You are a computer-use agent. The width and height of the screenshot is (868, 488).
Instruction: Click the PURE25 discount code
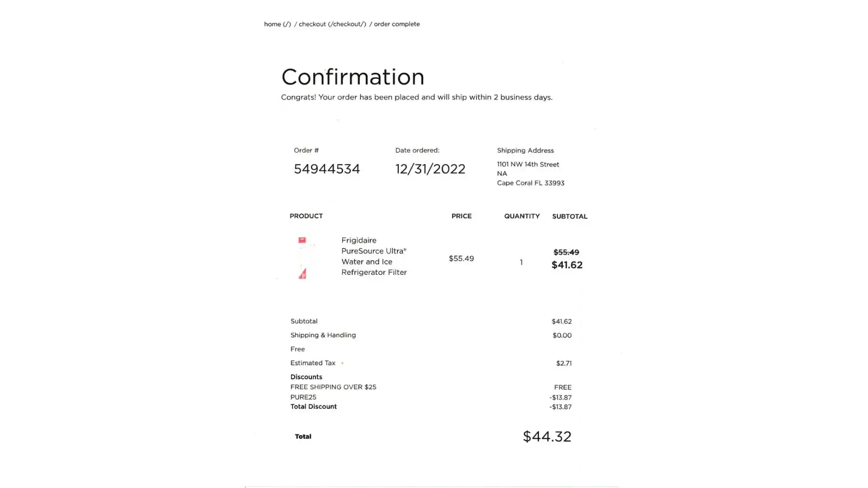303,397
